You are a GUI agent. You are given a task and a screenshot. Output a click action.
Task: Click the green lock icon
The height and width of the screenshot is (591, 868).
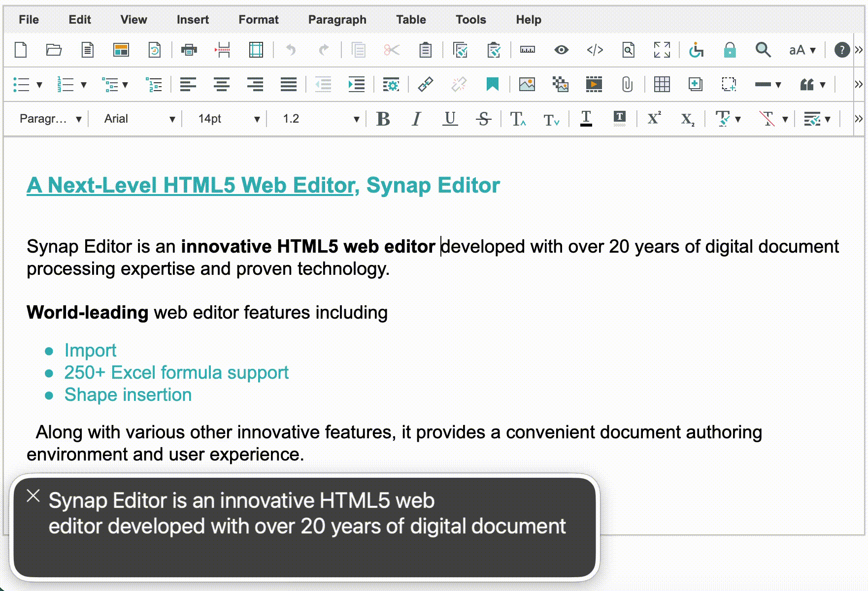coord(730,50)
